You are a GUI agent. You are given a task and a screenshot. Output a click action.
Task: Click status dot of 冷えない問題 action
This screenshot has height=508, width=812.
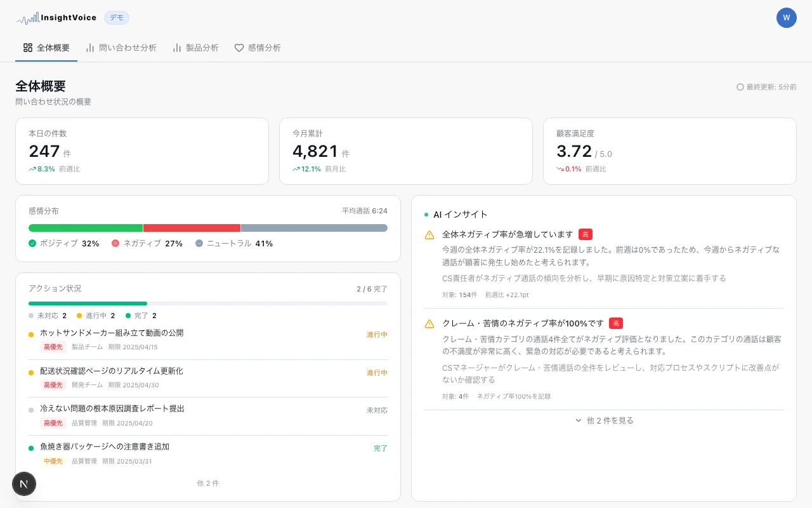pos(31,410)
